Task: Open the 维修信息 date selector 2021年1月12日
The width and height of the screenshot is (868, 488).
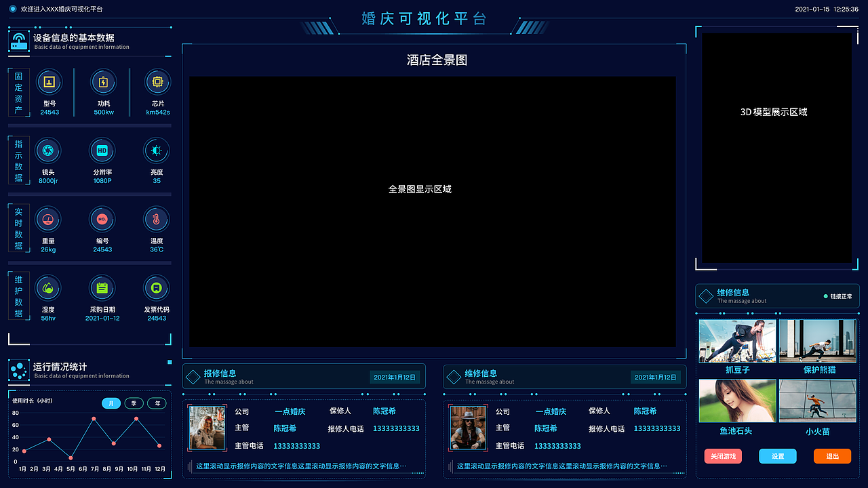Action: click(655, 377)
